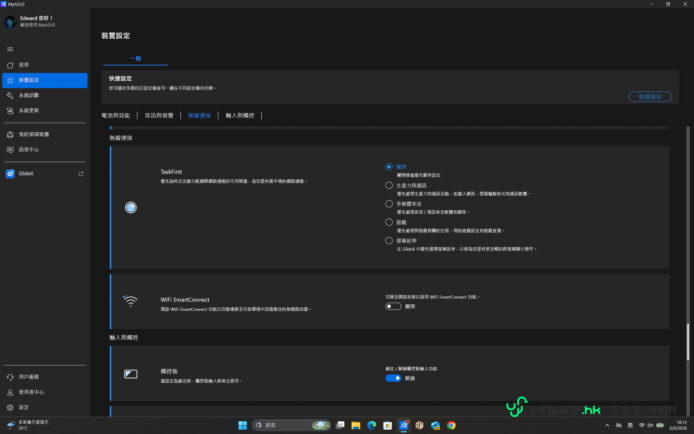The width and height of the screenshot is (694, 434).
Task: Select TaskFirst 遊戲 gaming radio option
Action: coord(389,222)
